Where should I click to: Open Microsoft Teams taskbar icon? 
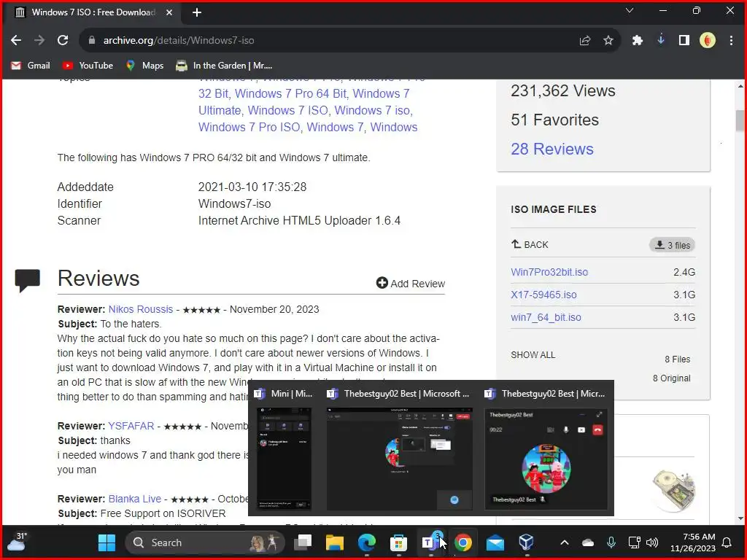(x=430, y=542)
